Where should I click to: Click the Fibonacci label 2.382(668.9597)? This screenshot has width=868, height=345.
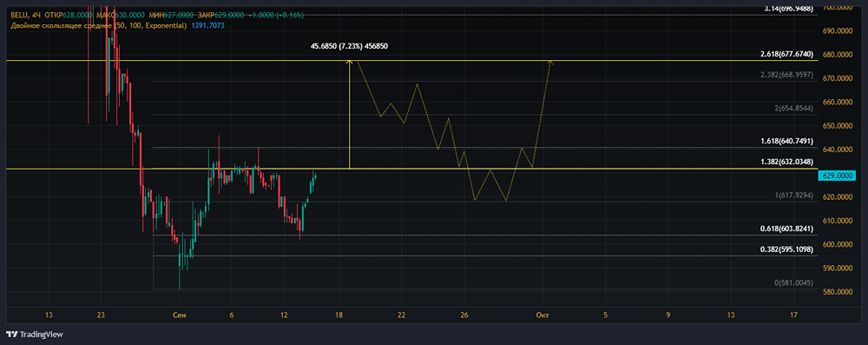[786, 75]
